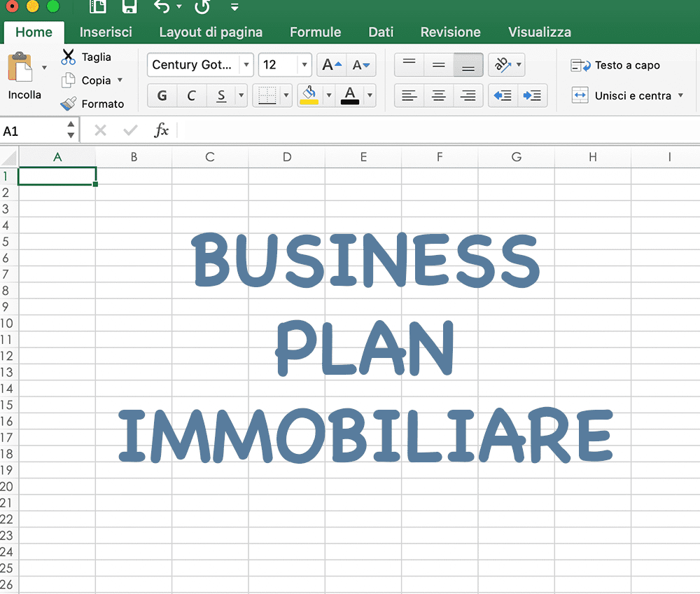Open the Century Gothic font dropdown
700x594 pixels.
click(246, 64)
